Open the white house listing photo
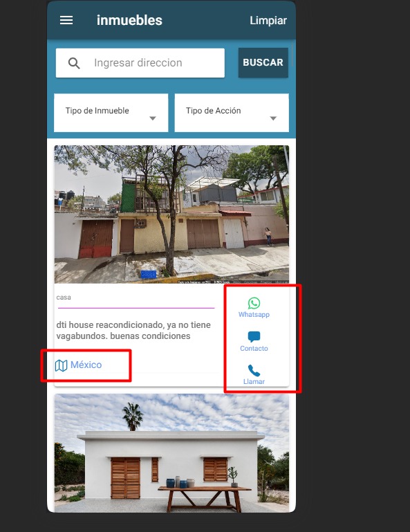Viewport: 410px width, 532px height. tap(171, 453)
